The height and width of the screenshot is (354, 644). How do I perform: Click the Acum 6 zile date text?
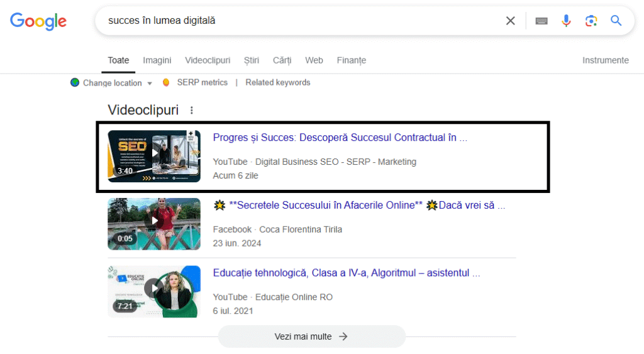(x=235, y=176)
